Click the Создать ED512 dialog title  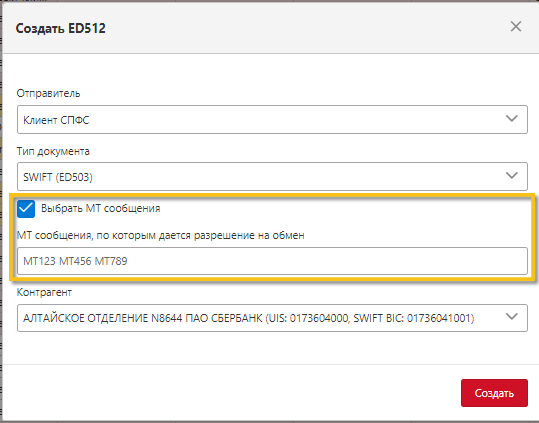click(60, 28)
